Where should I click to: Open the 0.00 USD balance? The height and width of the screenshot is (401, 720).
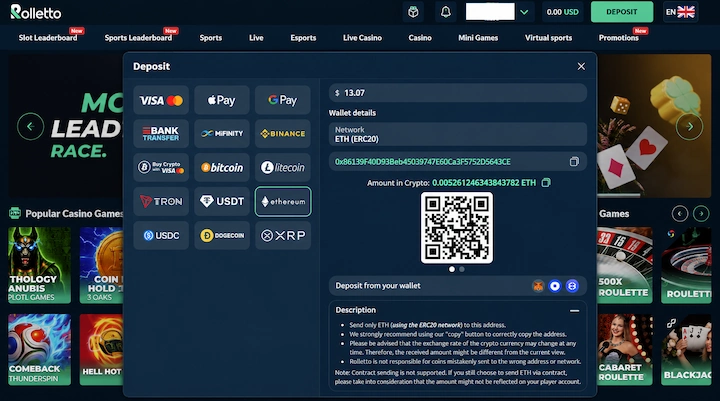tap(562, 12)
